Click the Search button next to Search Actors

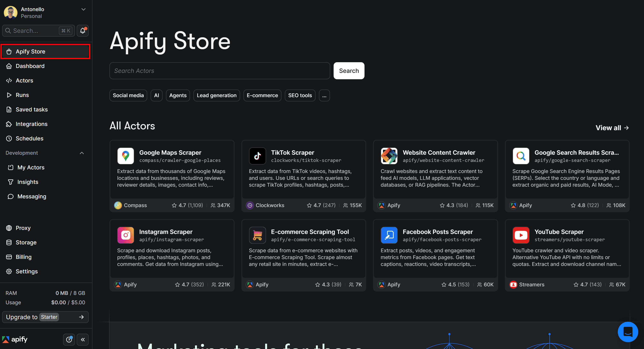pos(349,71)
